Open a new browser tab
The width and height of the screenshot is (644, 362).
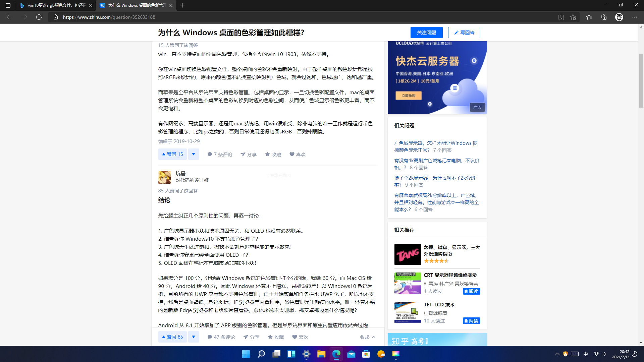(x=182, y=5)
